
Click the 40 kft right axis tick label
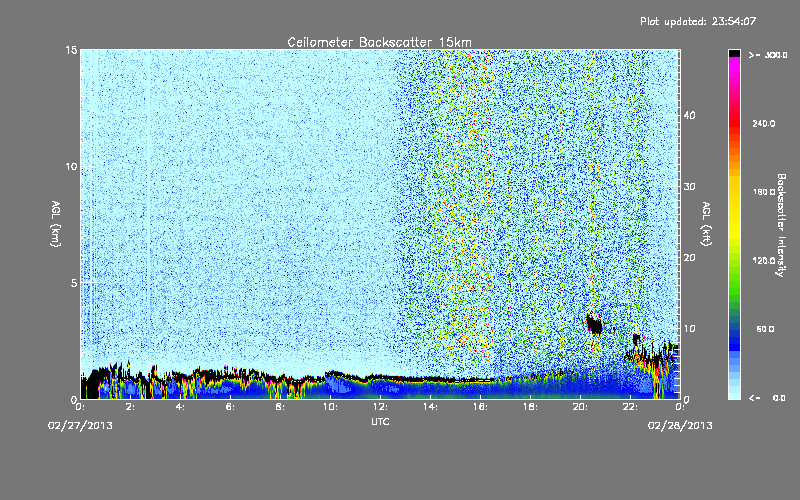pyautogui.click(x=689, y=115)
